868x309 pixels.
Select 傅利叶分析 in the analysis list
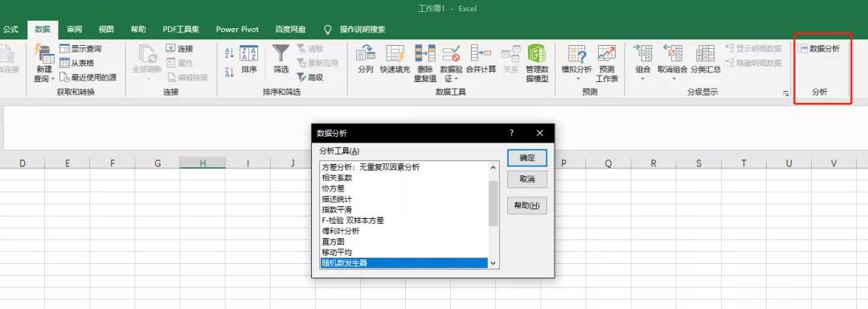[404, 231]
